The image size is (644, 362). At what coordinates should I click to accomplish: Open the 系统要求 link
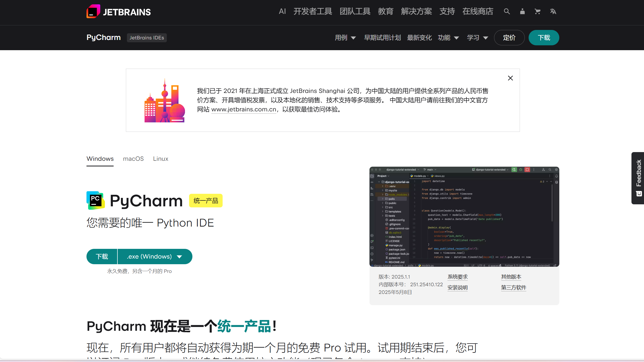point(457,277)
